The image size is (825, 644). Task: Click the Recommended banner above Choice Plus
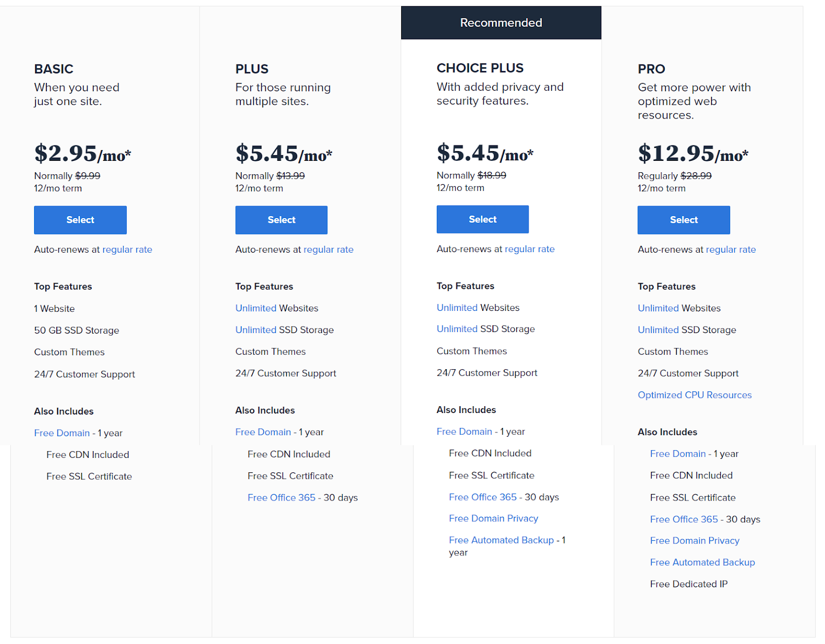coord(501,23)
